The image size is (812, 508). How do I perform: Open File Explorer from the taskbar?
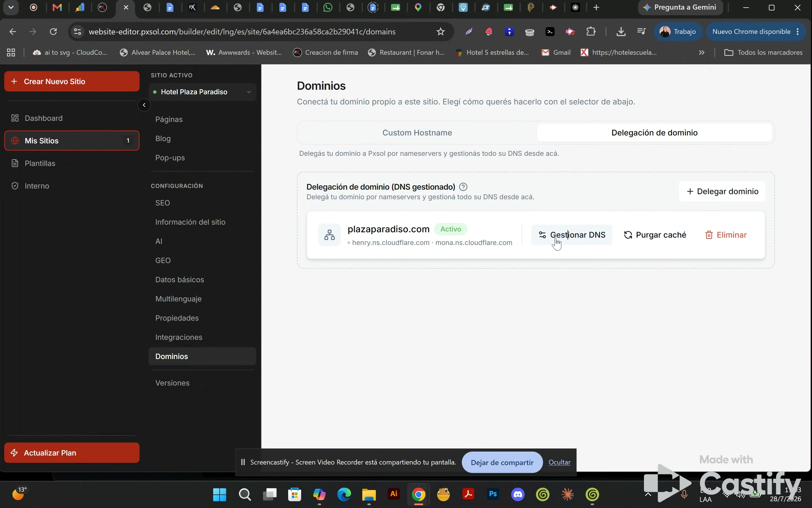tap(369, 494)
